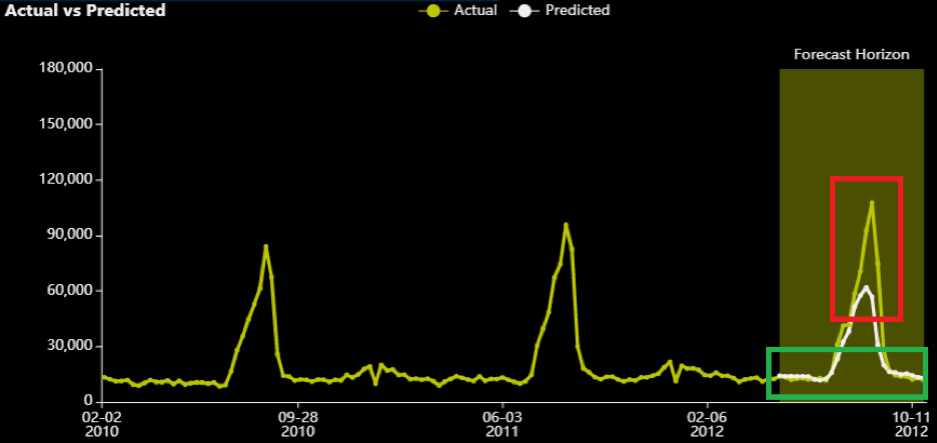Image resolution: width=937 pixels, height=443 pixels.
Task: Click the white Predicted legend marker dot
Action: [x=523, y=11]
